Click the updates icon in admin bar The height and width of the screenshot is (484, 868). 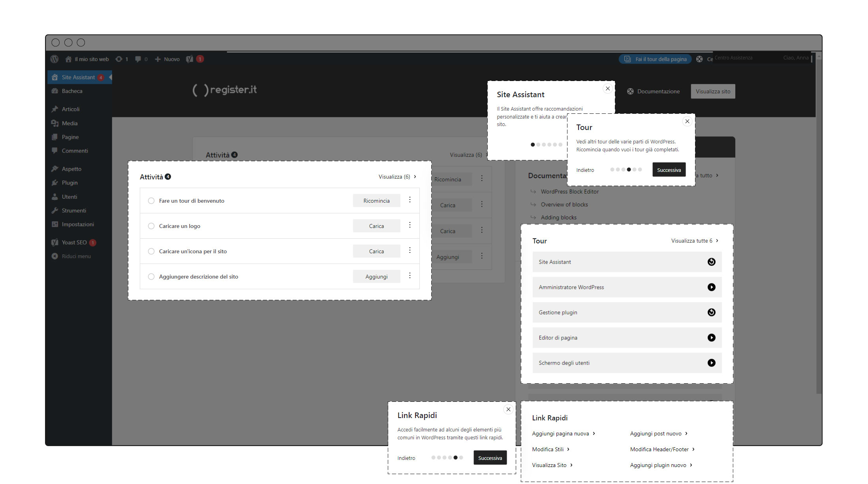[122, 59]
